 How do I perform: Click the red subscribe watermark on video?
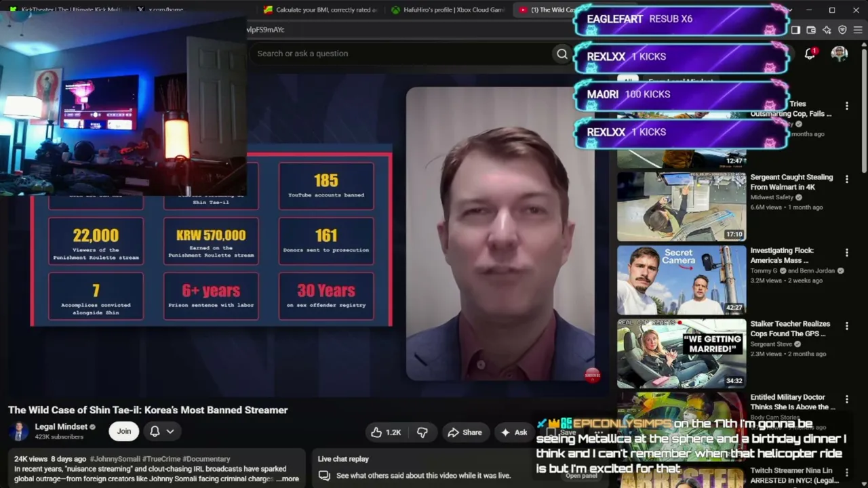[592, 375]
